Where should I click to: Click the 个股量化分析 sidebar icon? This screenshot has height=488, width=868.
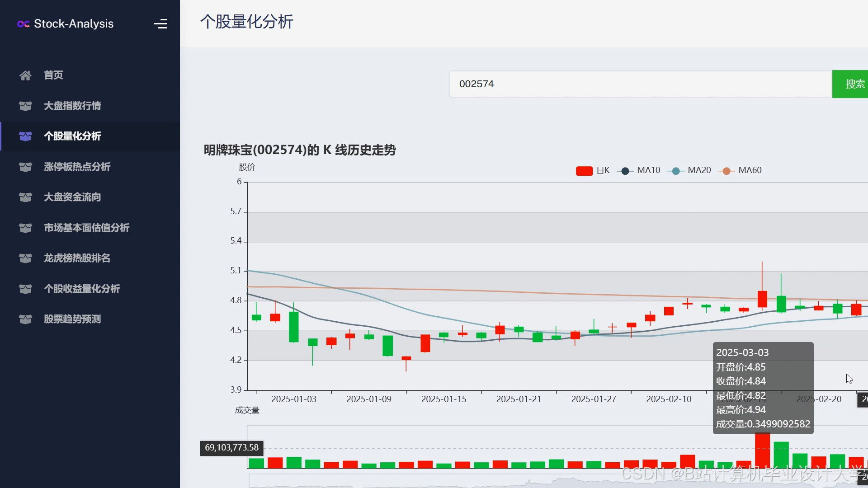(25, 136)
